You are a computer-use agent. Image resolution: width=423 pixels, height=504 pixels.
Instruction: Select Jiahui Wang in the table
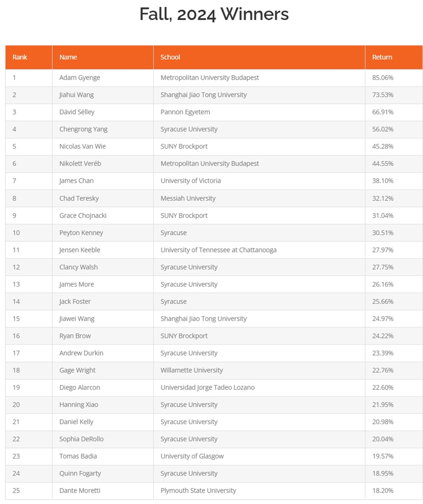click(x=76, y=95)
